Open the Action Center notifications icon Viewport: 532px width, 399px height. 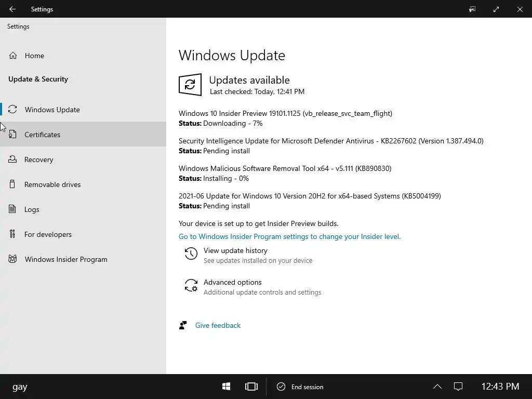click(458, 387)
